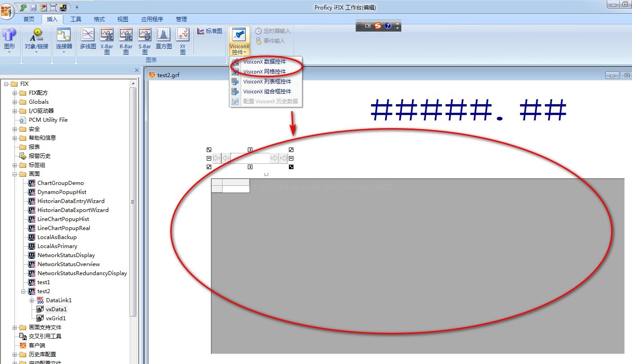Expand the 帮助和信息 folder
This screenshot has width=632, height=364.
coord(15,138)
